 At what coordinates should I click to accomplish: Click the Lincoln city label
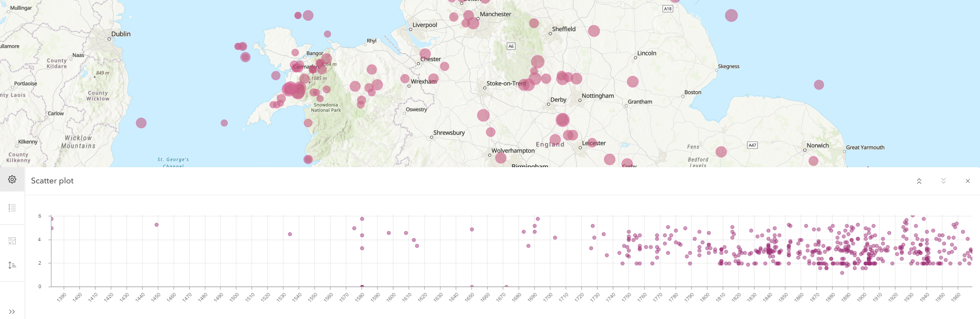[x=647, y=53]
